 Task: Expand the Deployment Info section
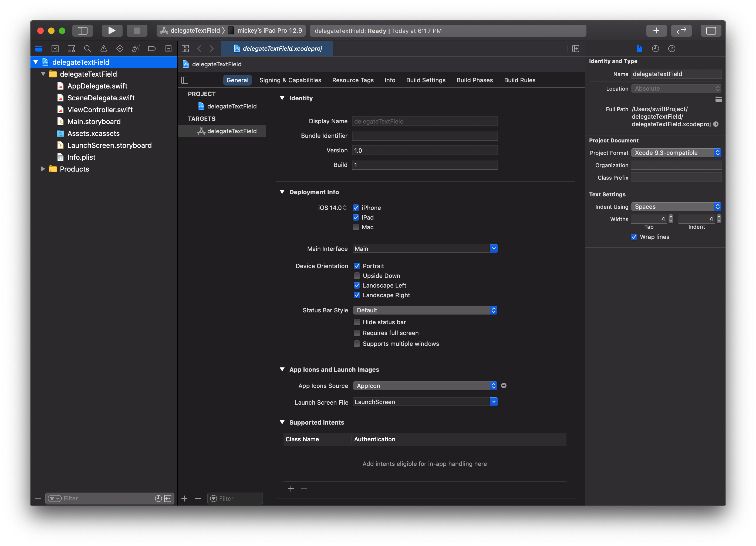tap(284, 192)
